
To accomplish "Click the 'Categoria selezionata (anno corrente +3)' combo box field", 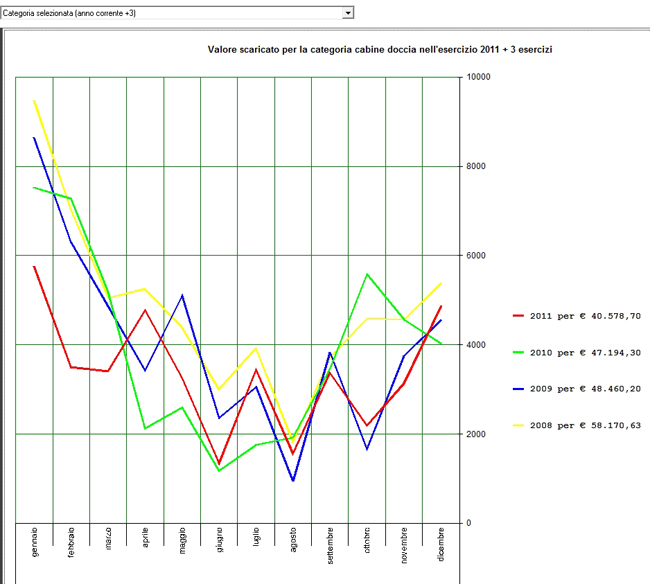I will (x=177, y=13).
